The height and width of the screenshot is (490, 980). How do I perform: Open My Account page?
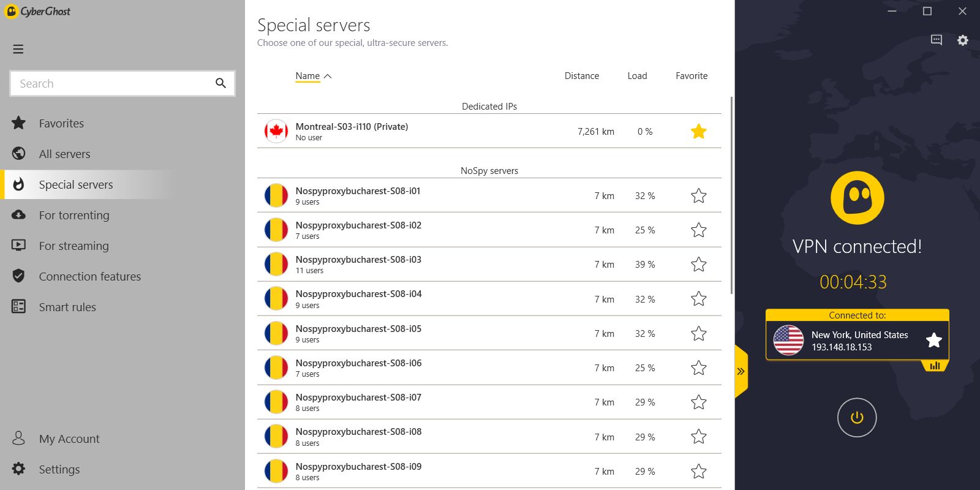69,439
